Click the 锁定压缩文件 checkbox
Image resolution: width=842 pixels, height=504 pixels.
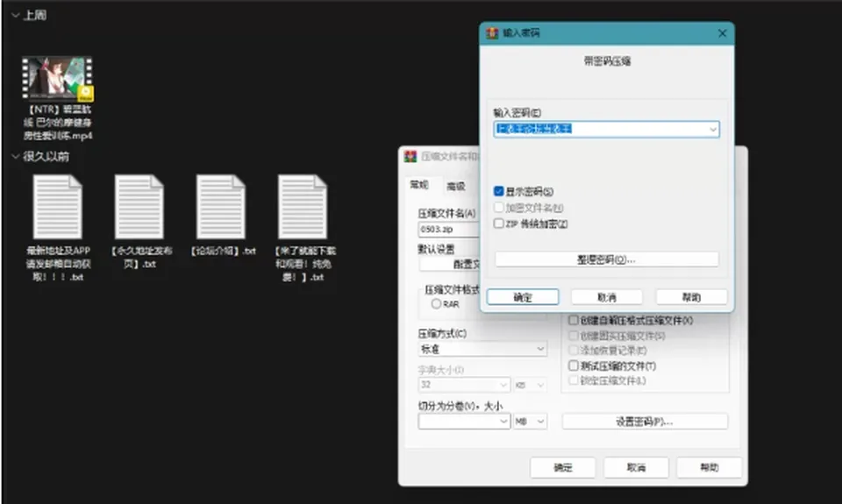(x=574, y=380)
